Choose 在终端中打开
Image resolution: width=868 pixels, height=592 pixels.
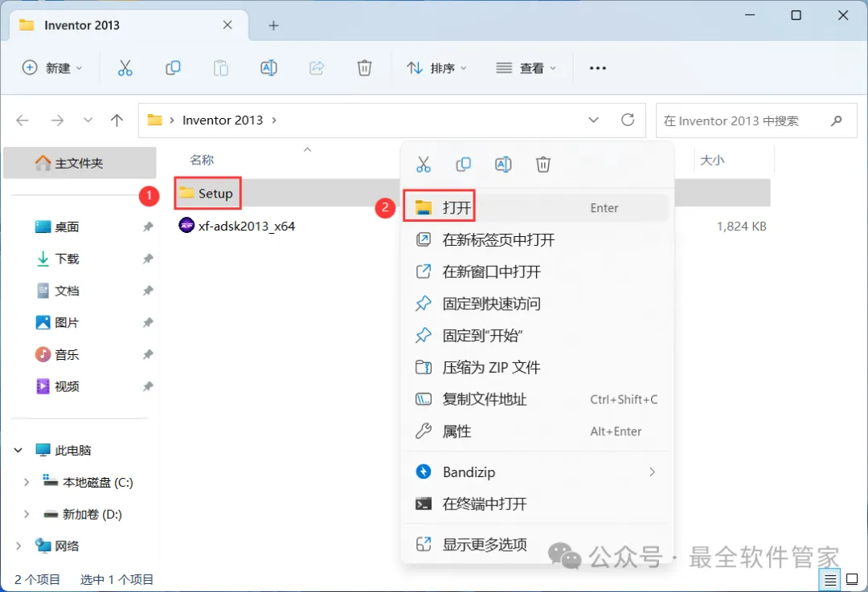[536, 504]
